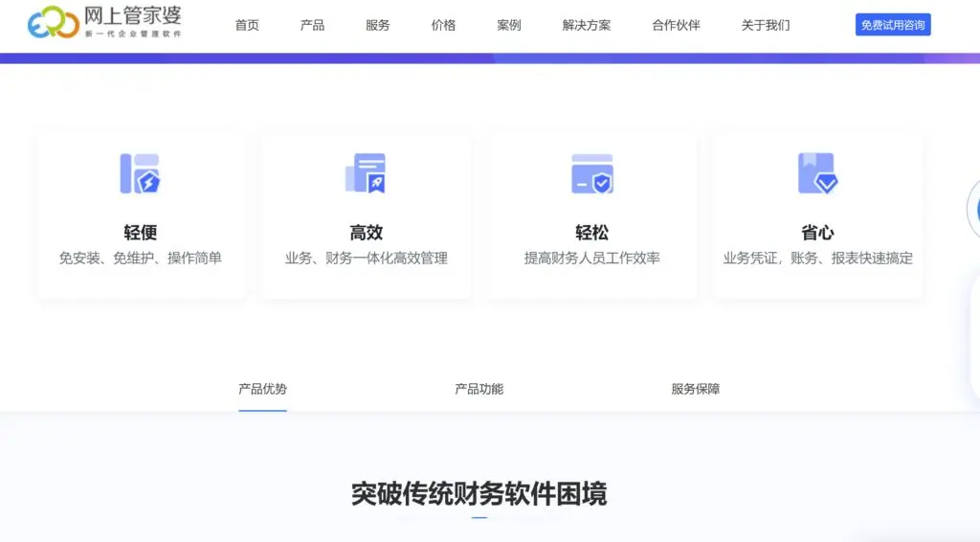The image size is (980, 542).
Task: Click the 免费试用咨询 button
Action: 893,24
